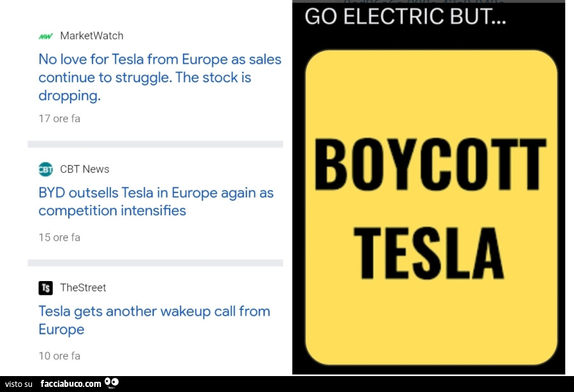Click the CBT News round logo
574x392 pixels.
45,169
